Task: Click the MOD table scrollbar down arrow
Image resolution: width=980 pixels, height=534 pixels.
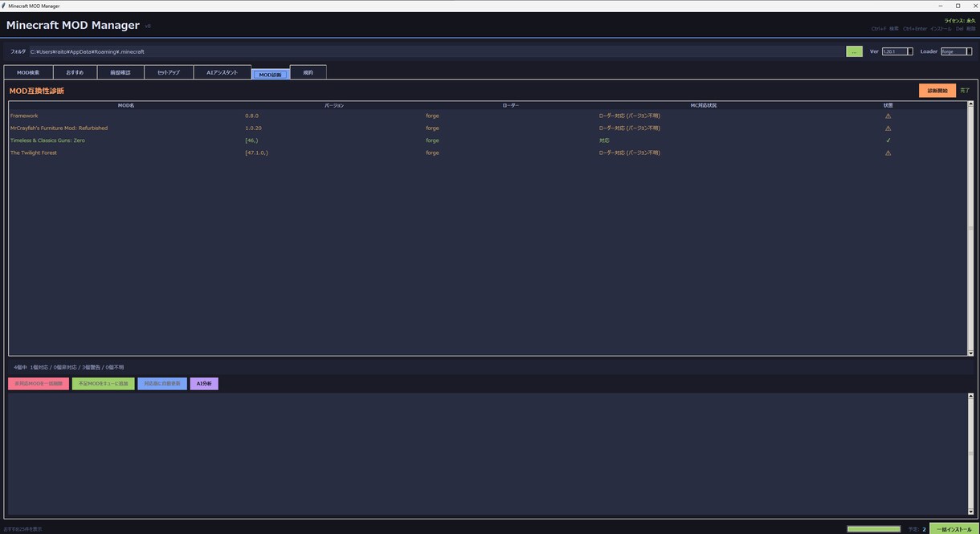Action: click(x=970, y=353)
